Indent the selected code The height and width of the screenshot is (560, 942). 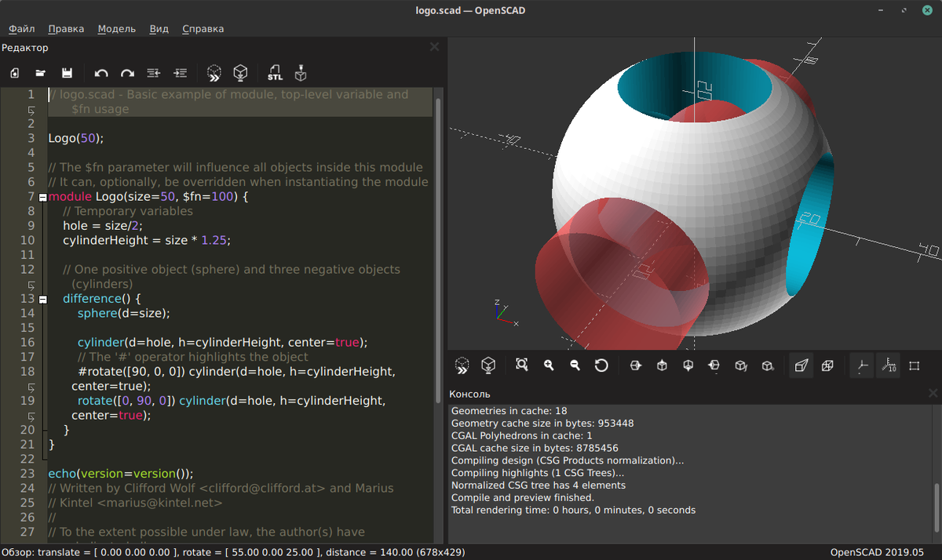pos(180,73)
